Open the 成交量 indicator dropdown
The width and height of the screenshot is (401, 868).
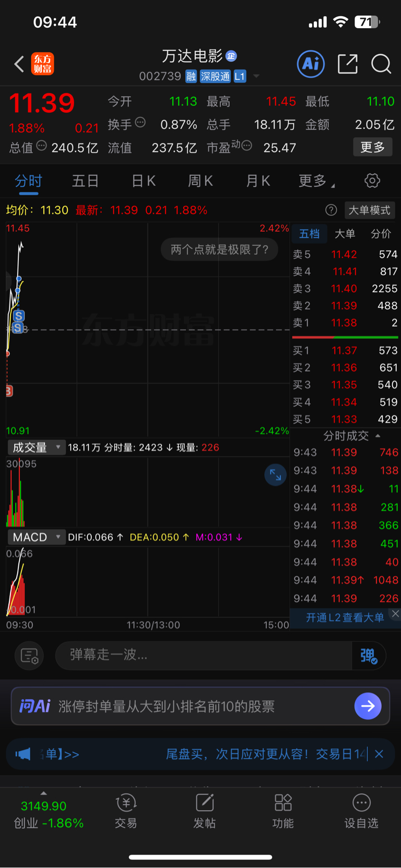(36, 447)
